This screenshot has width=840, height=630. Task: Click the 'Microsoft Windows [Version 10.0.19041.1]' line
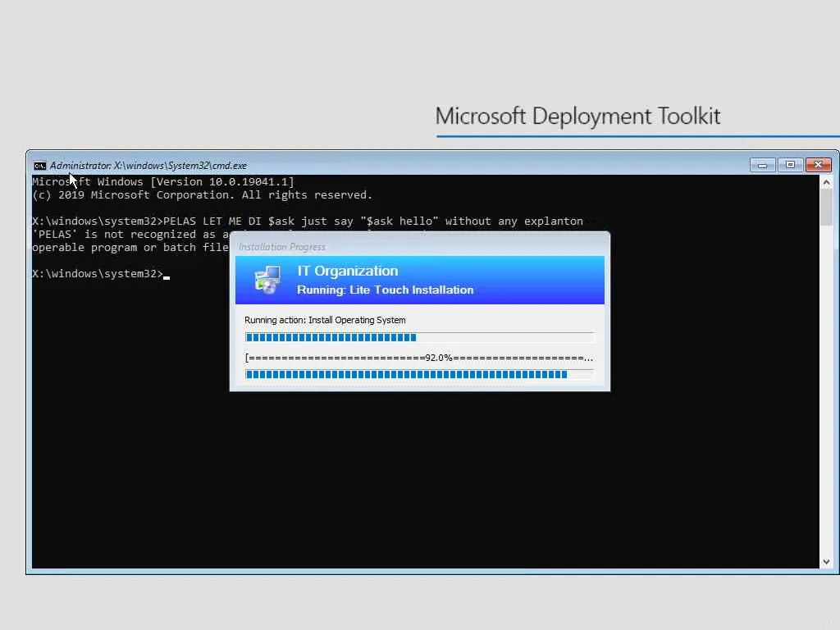tap(163, 181)
